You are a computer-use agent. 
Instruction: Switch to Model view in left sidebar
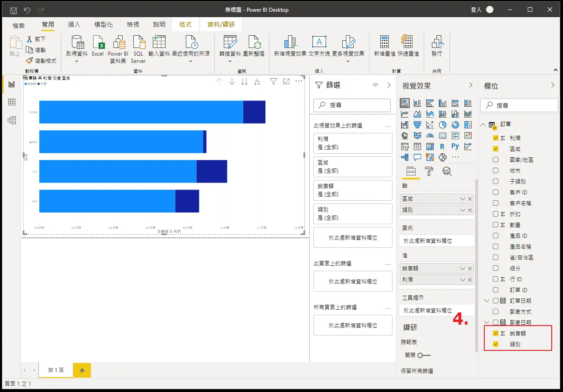(12, 120)
